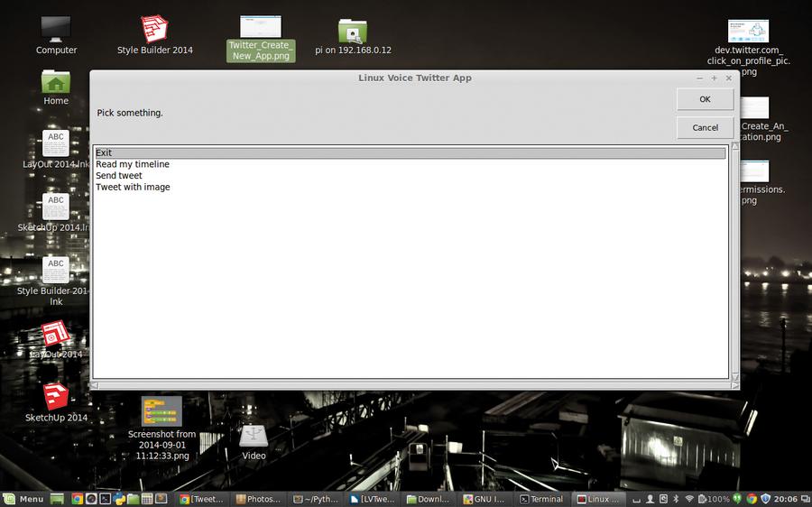Screen dimensions: 812x507
Task: Select the Twitter_Create_New_App.png file thumbnail
Action: pos(261,38)
